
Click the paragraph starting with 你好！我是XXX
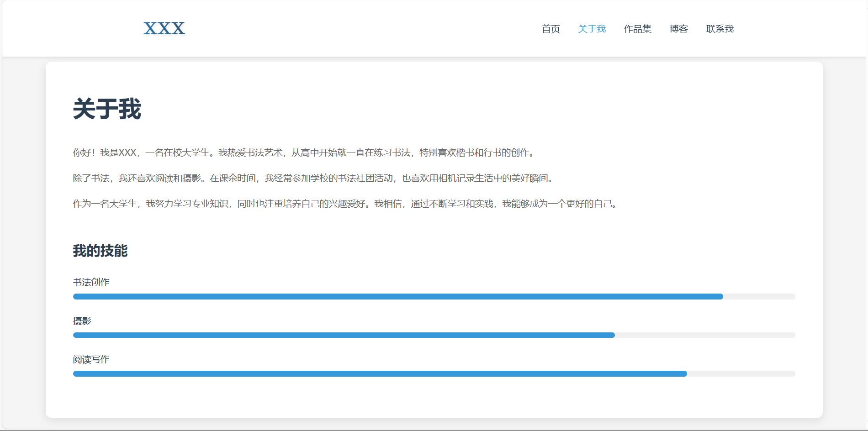[x=304, y=152]
